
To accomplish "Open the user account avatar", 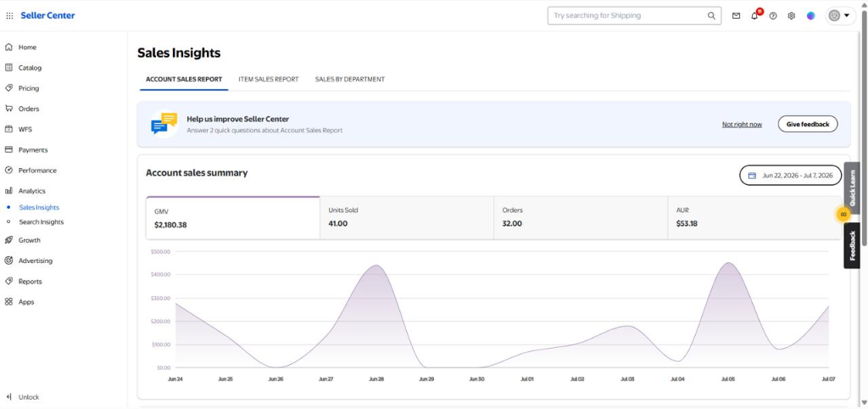I will (834, 15).
